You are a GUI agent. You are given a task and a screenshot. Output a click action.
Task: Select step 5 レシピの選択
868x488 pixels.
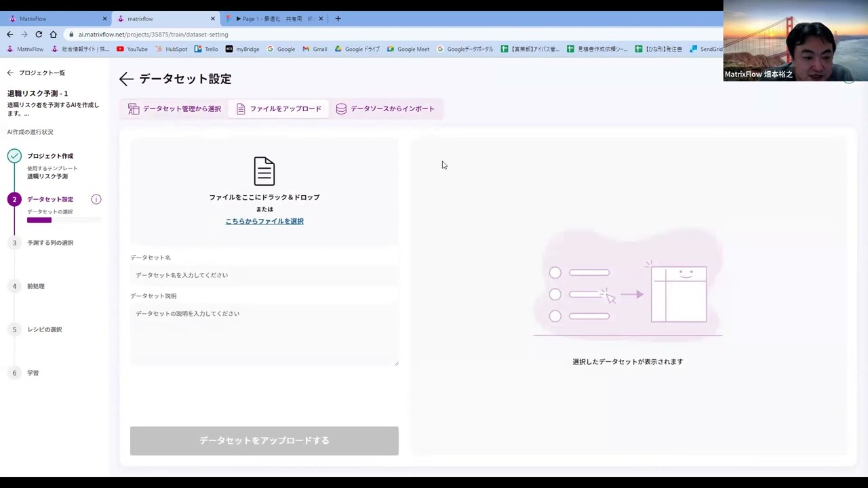pyautogui.click(x=44, y=329)
